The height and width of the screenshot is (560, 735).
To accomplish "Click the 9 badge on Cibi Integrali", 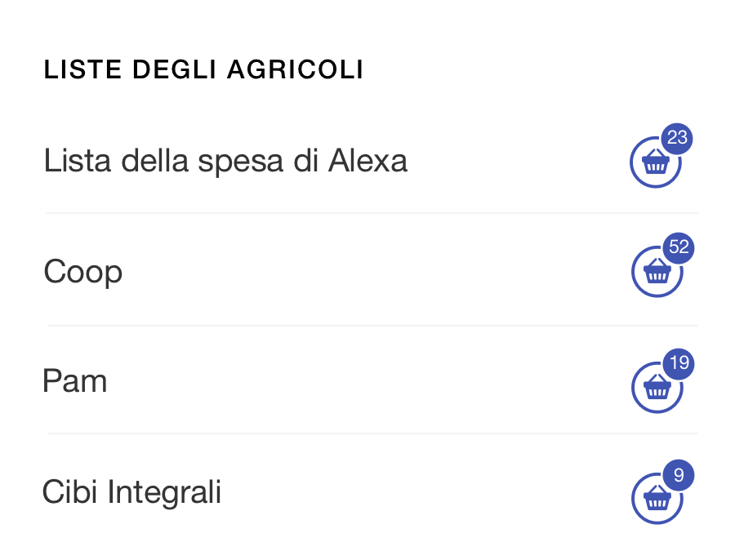I will click(680, 474).
